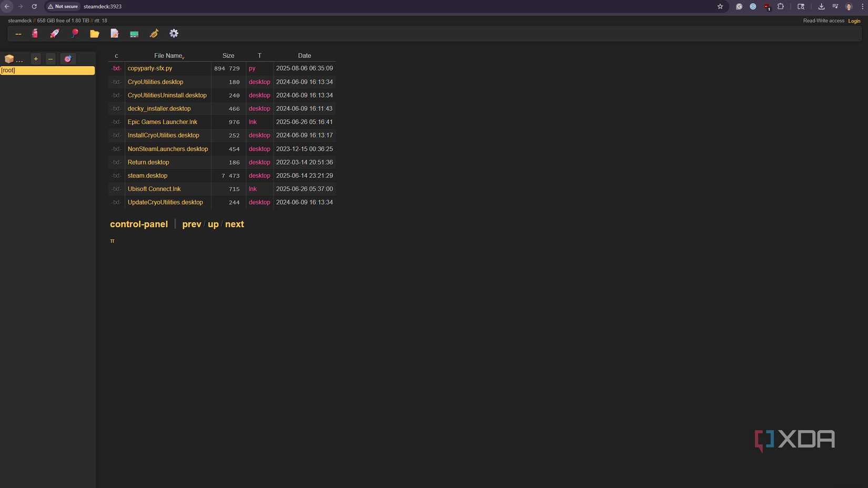Open the copyparty-sfx.py file
Image resolution: width=868 pixels, height=488 pixels.
(149, 68)
